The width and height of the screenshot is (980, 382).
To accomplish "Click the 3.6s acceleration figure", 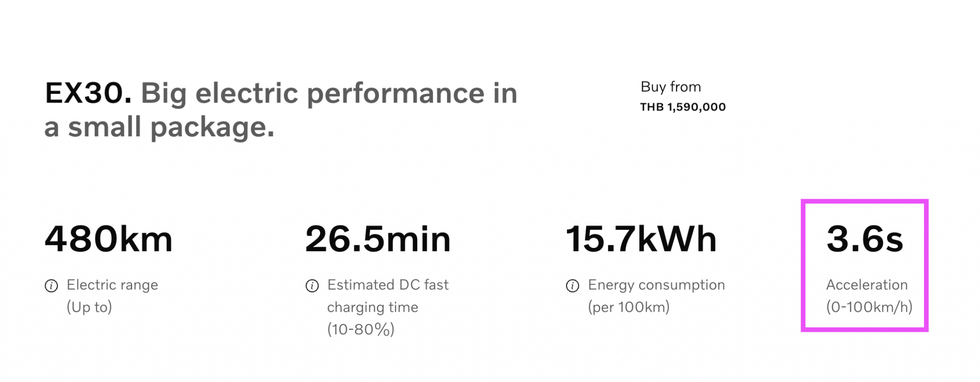I will 864,238.
